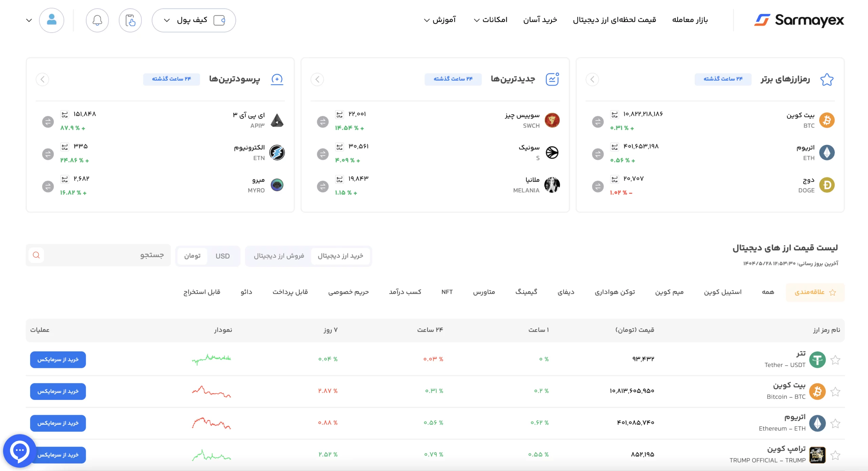Open بازار معامله navigation link
Screen dimensions: 868x471
tap(690, 20)
